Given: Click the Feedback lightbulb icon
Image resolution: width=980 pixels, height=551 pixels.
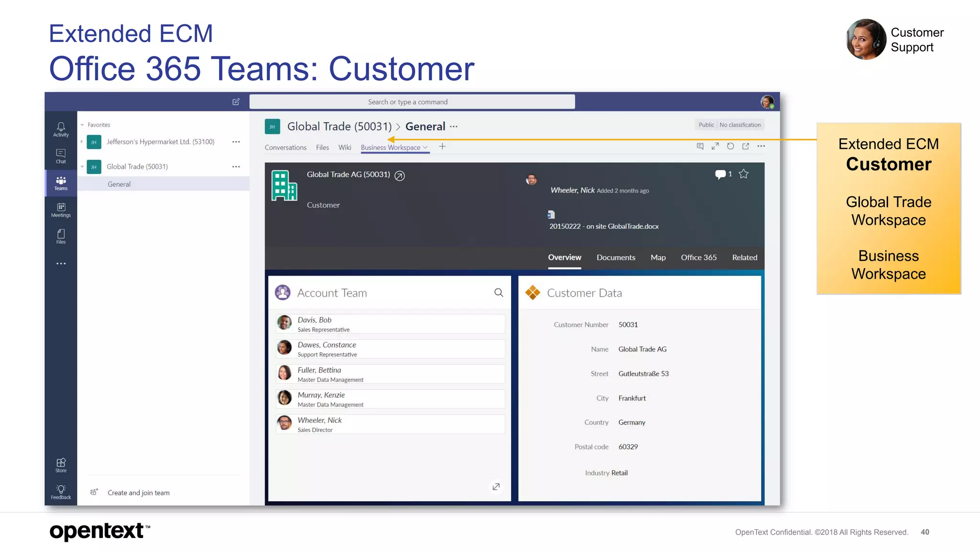Looking at the screenshot, I should pyautogui.click(x=61, y=492).
